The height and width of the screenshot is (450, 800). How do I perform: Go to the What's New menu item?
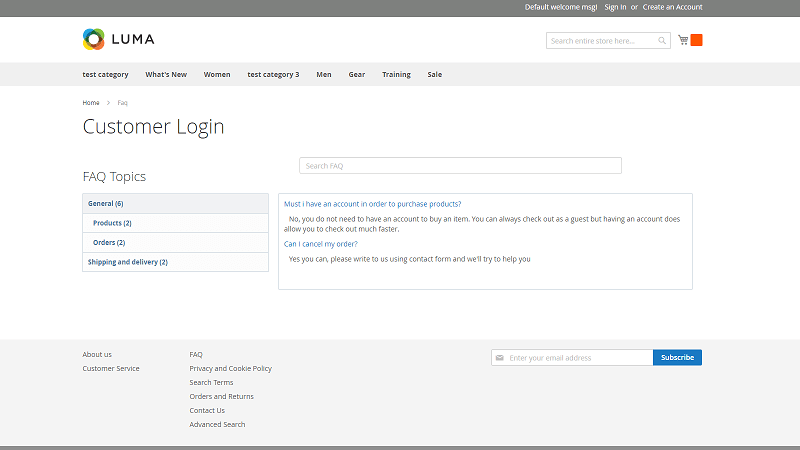(x=166, y=75)
